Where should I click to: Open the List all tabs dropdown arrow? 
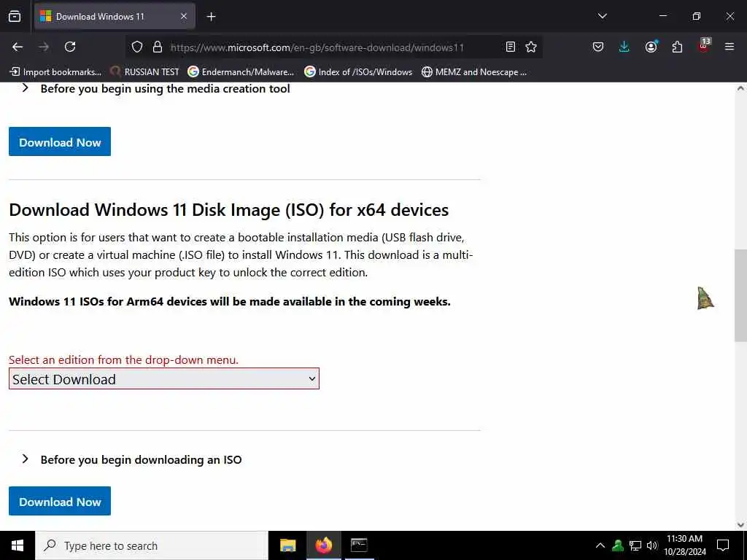[x=602, y=16]
